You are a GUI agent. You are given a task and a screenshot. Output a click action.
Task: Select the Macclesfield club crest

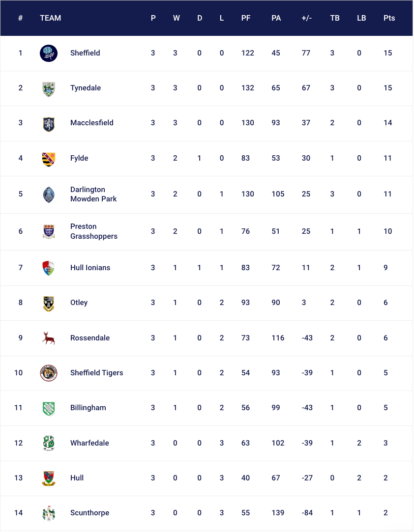49,123
